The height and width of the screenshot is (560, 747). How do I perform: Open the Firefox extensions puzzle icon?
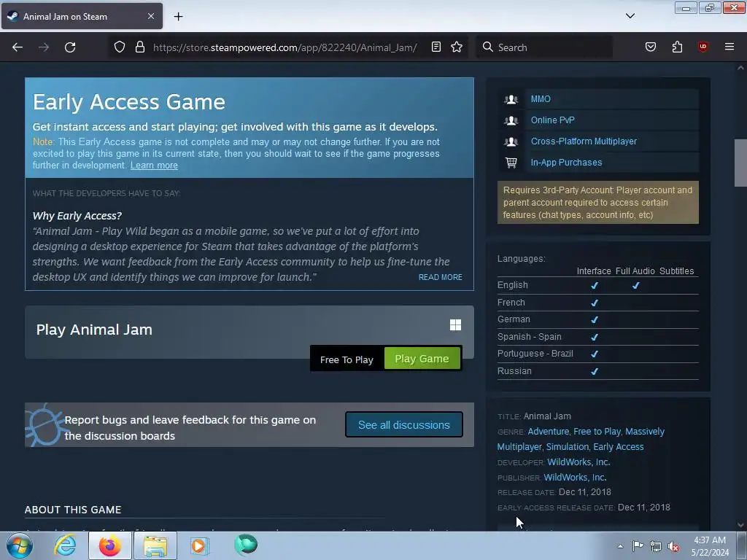click(x=677, y=47)
